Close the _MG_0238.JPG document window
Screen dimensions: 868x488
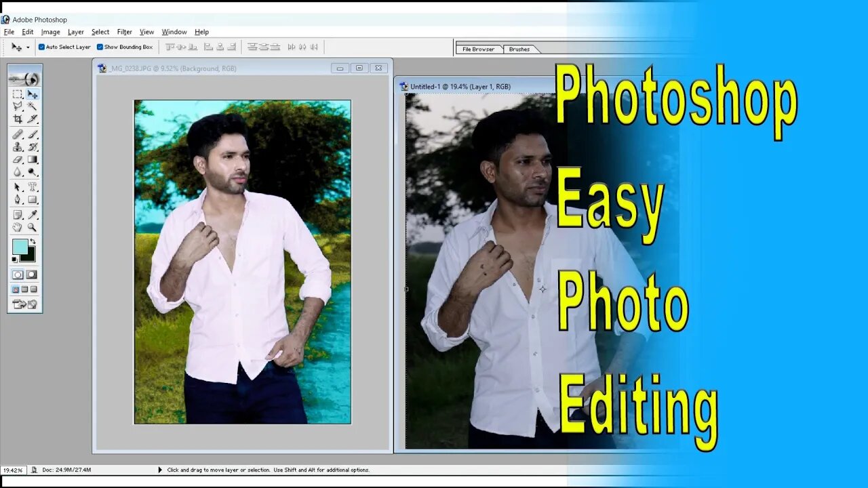[x=379, y=68]
